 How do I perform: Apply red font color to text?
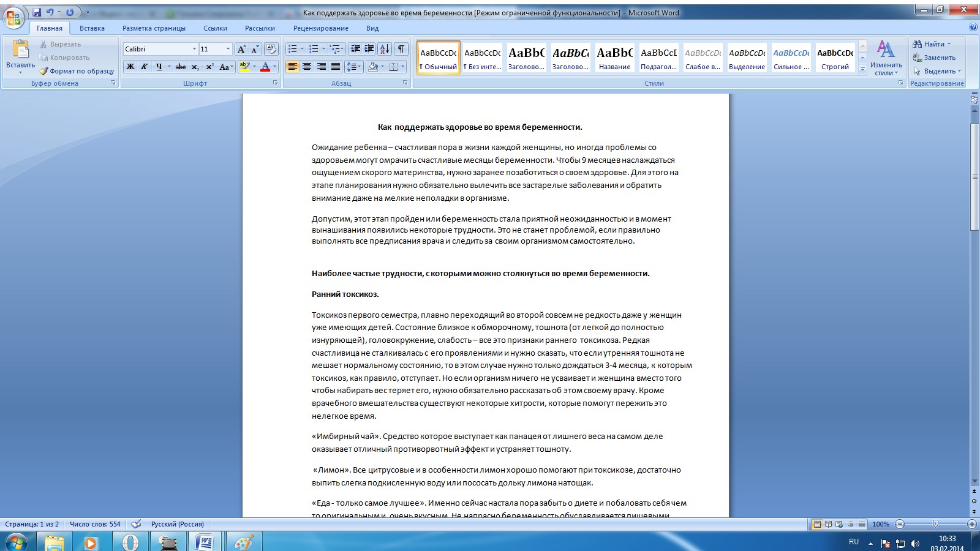pos(265,67)
